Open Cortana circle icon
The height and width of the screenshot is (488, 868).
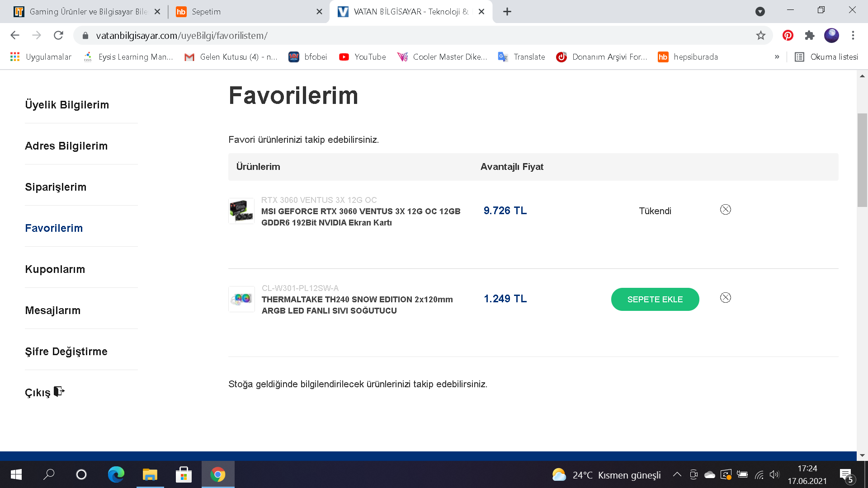point(81,474)
